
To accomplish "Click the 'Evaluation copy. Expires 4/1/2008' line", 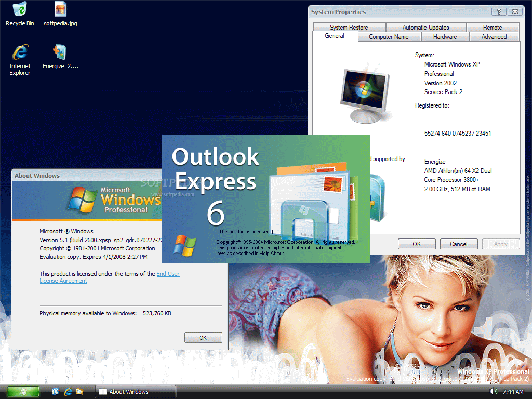I will tap(94, 257).
